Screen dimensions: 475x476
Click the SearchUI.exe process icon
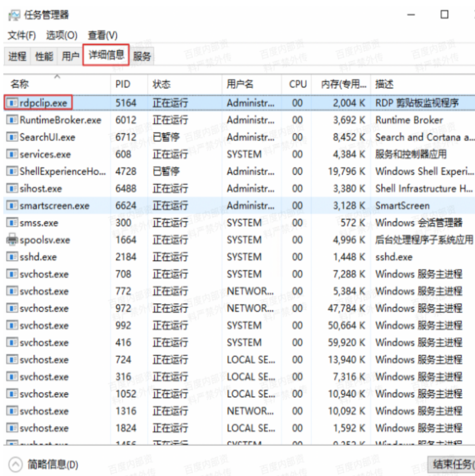coord(12,138)
